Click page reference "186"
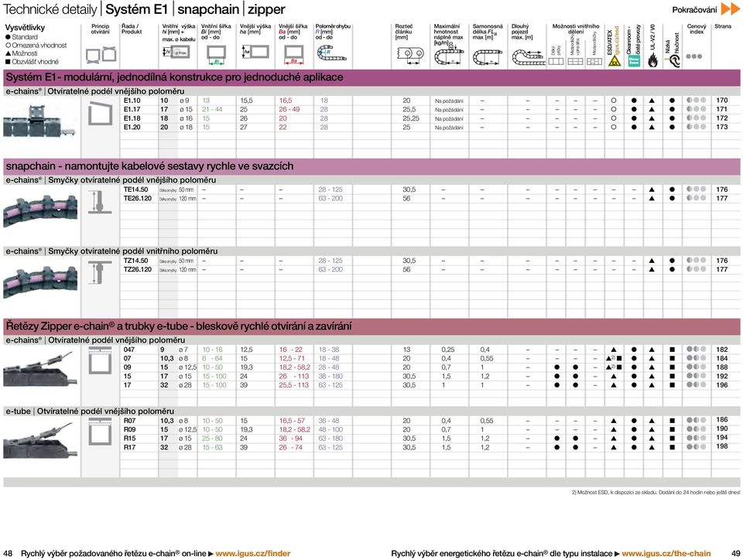Image resolution: width=743 pixels, height=560 pixels. pyautogui.click(x=721, y=419)
